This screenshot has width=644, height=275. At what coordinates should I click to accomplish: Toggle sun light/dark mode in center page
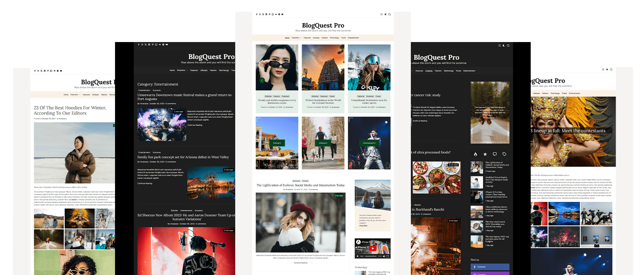coord(385,14)
